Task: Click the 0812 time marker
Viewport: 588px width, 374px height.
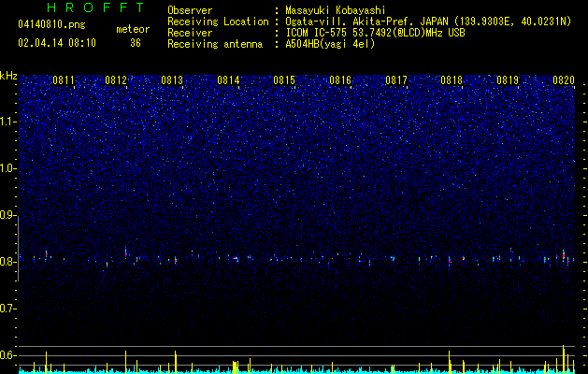Action: point(116,80)
